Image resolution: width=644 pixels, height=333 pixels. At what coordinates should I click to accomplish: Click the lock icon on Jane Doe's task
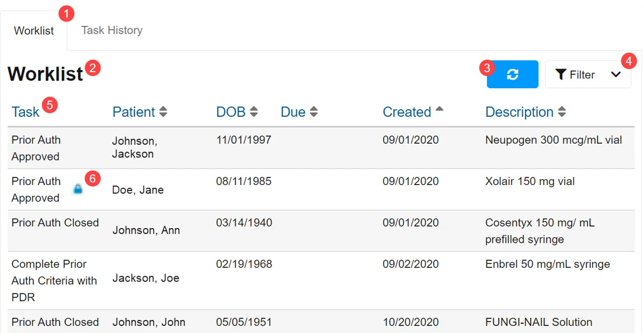78,189
